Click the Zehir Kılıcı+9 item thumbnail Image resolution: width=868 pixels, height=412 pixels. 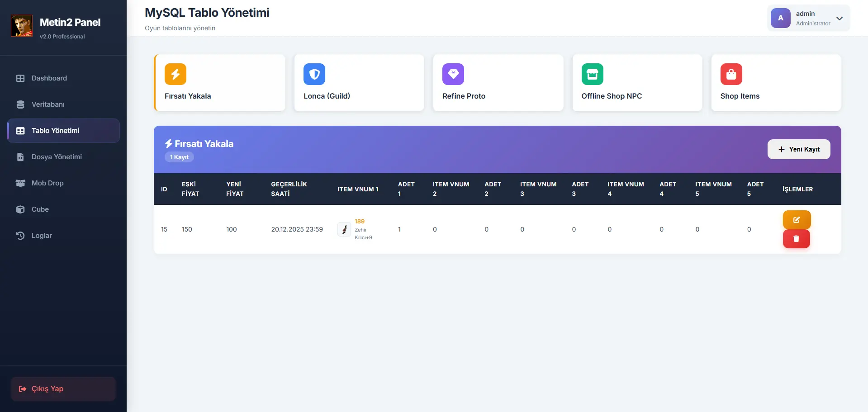tap(344, 229)
